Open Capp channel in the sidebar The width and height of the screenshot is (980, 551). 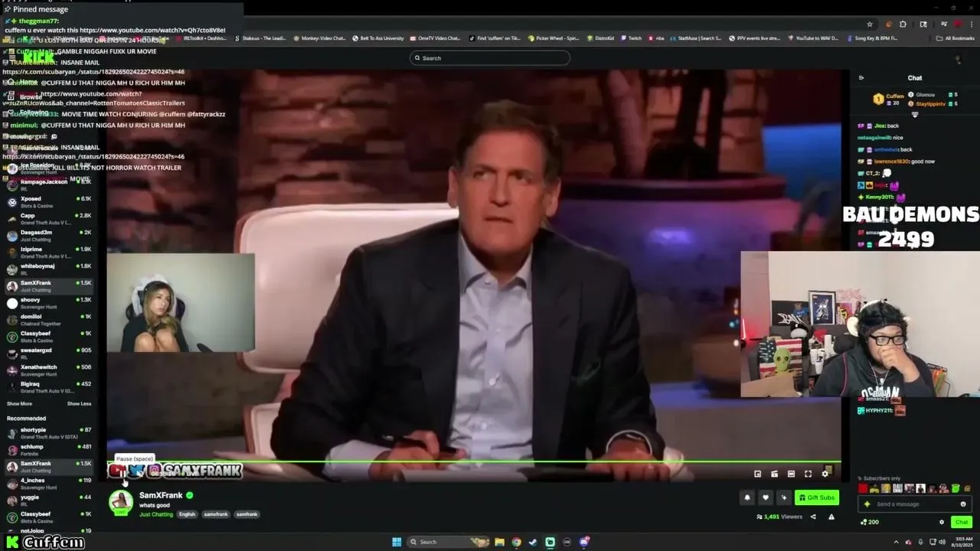coord(47,218)
